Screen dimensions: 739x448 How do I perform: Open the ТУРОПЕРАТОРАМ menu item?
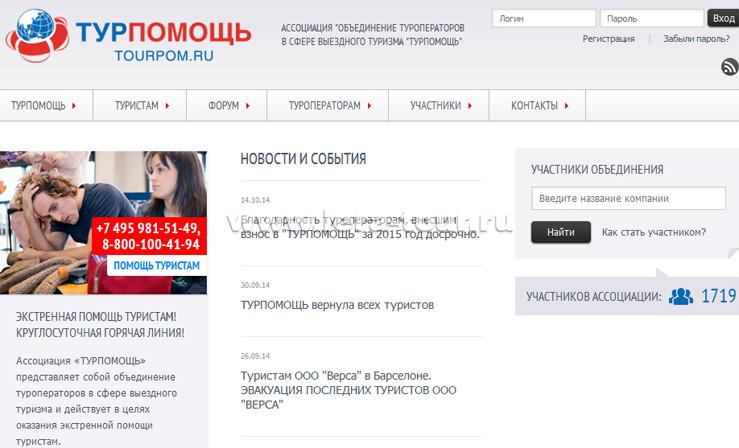point(324,106)
